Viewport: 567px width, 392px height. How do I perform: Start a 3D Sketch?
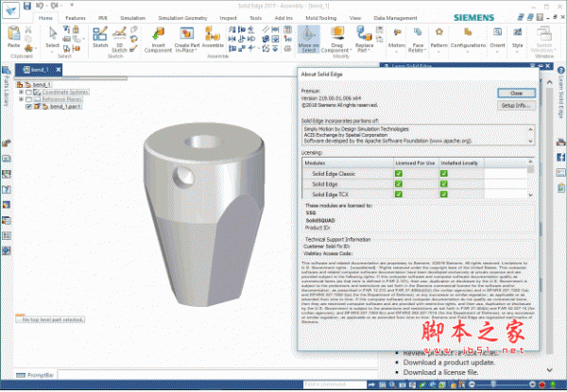point(119,34)
